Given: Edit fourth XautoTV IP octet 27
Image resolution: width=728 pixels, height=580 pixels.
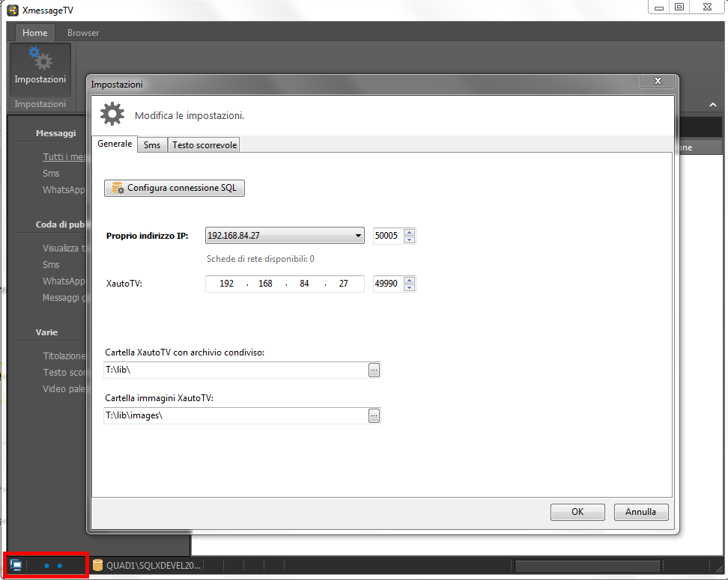Looking at the screenshot, I should [344, 284].
